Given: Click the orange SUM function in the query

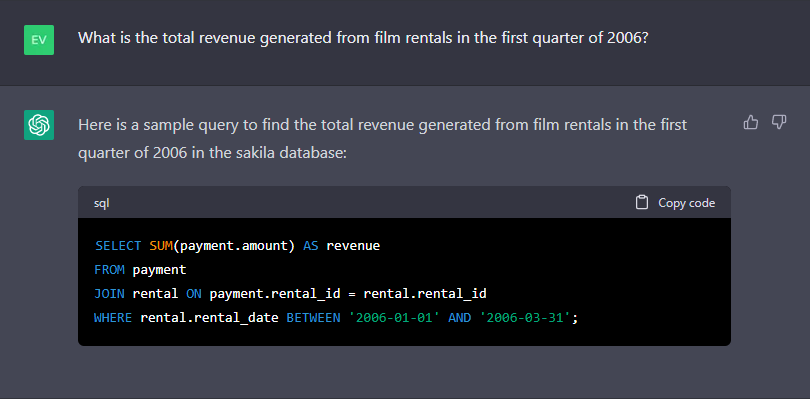Looking at the screenshot, I should tap(161, 245).
